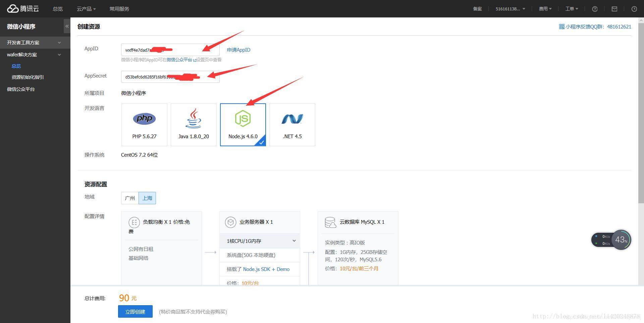Select PHP 5.6.27 language card
Viewport: 644px width, 323px height.
click(144, 125)
